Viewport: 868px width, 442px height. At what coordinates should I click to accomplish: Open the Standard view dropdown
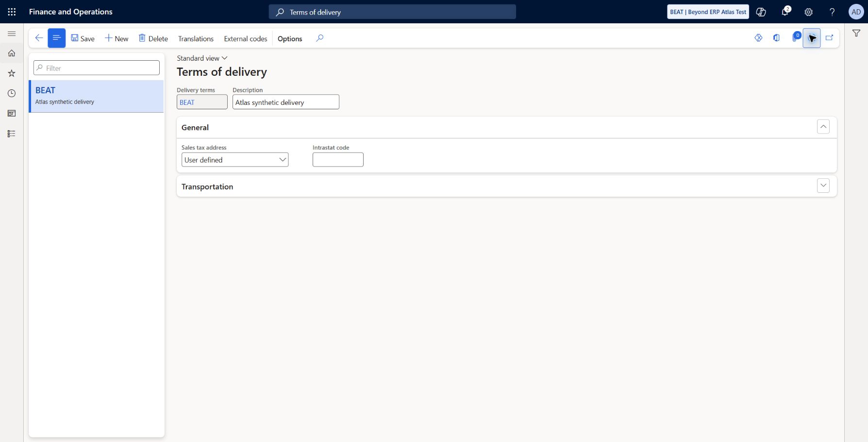tap(202, 58)
